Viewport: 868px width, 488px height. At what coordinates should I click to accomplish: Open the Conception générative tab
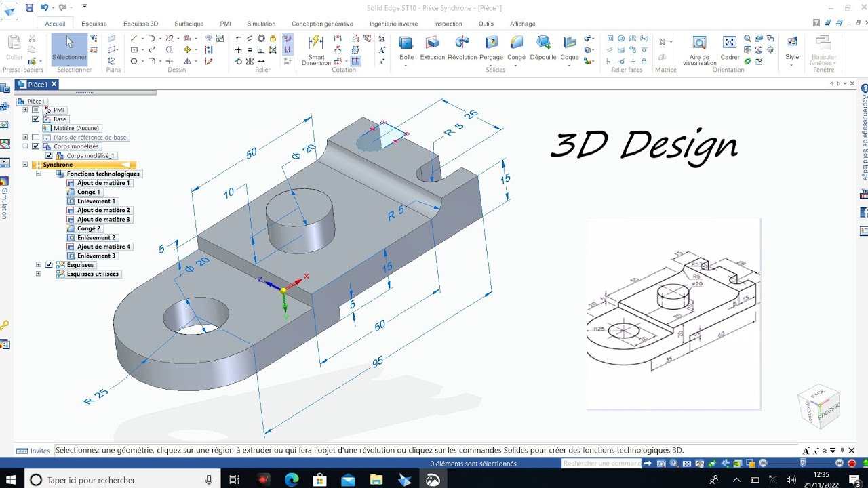[x=322, y=24]
